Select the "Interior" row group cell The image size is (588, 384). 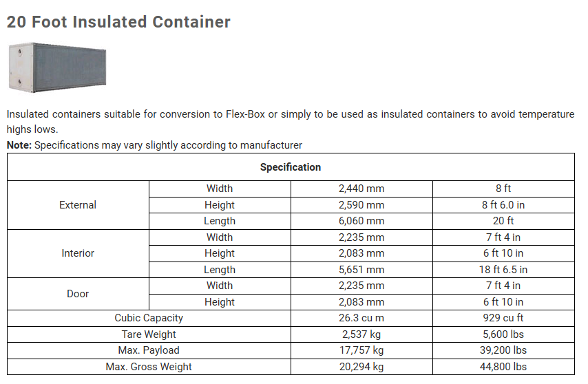(x=78, y=253)
